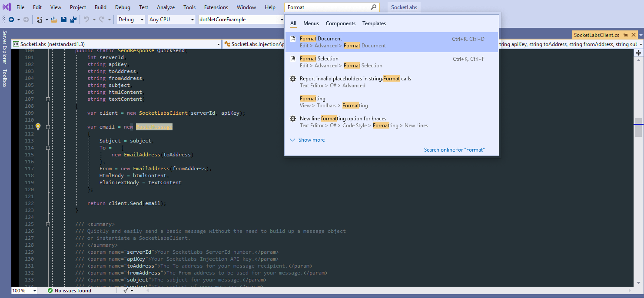Open the 100 % zoom level dropdown
This screenshot has height=298, width=644.
pos(23,291)
